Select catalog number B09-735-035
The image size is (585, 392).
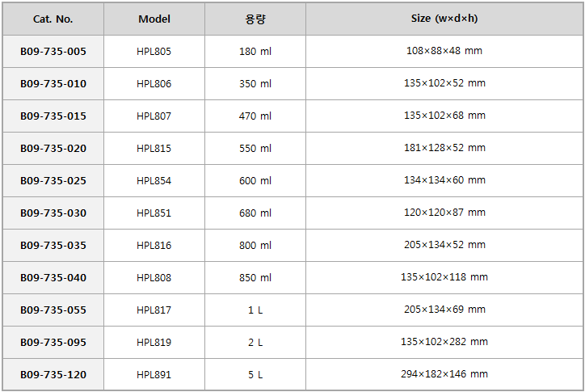(x=53, y=245)
